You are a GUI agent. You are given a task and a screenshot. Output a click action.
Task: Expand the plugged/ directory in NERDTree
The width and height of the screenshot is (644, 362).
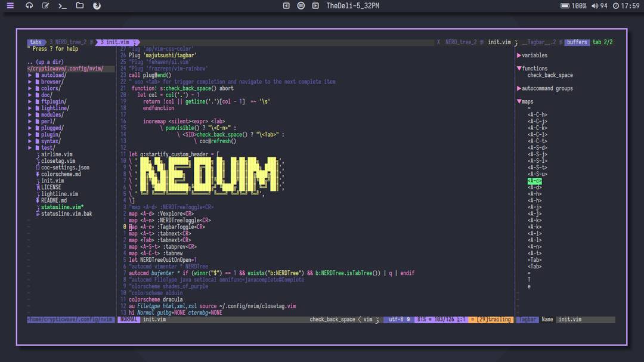pos(51,128)
